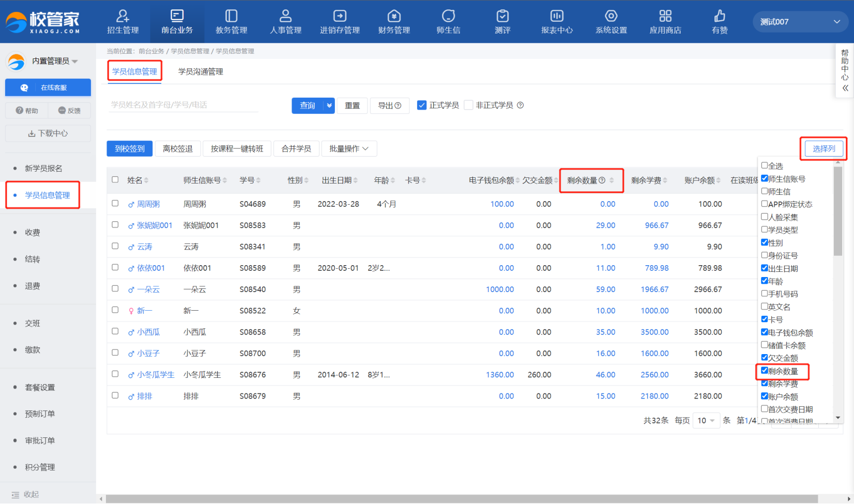
Task: Click the student name search input field
Action: pyautogui.click(x=184, y=105)
